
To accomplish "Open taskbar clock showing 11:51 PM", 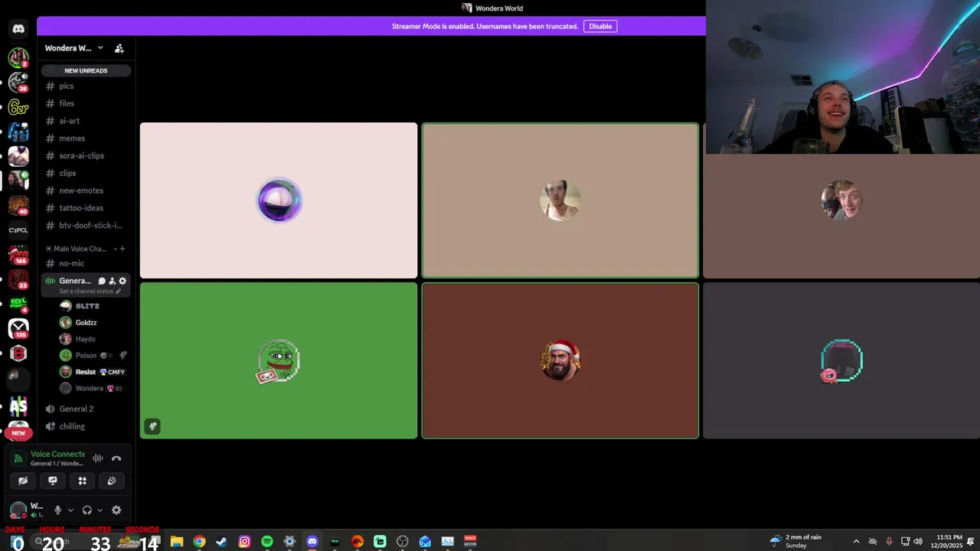I will (947, 542).
